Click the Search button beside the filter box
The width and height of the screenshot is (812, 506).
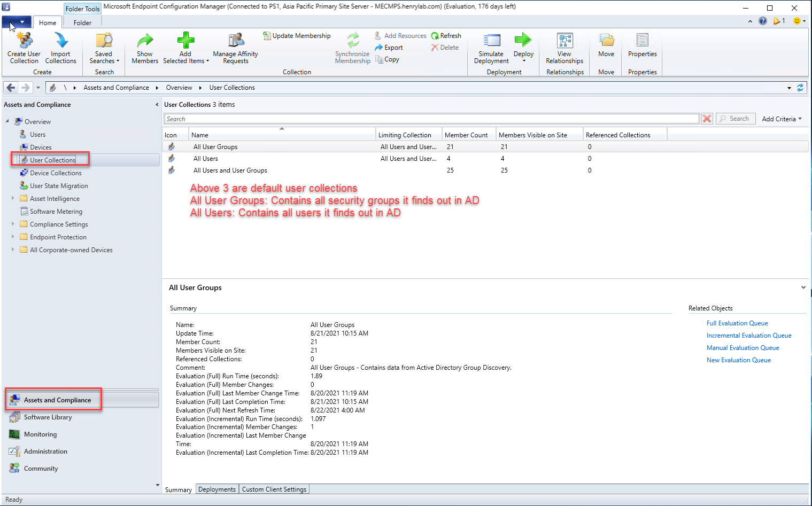(x=735, y=119)
